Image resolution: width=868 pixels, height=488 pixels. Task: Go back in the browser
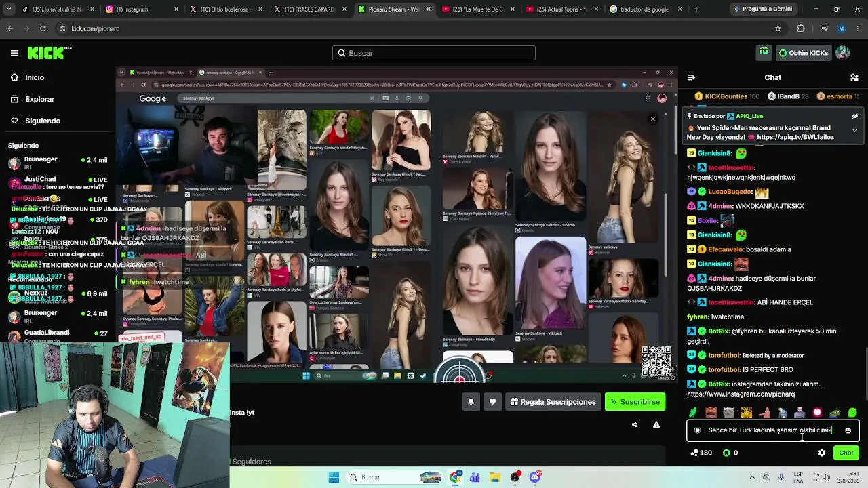(10, 28)
